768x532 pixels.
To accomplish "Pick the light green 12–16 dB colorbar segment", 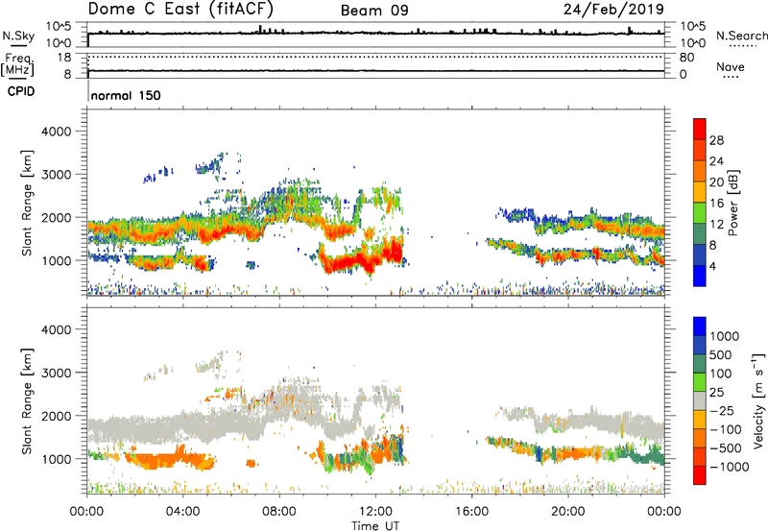I will click(700, 213).
